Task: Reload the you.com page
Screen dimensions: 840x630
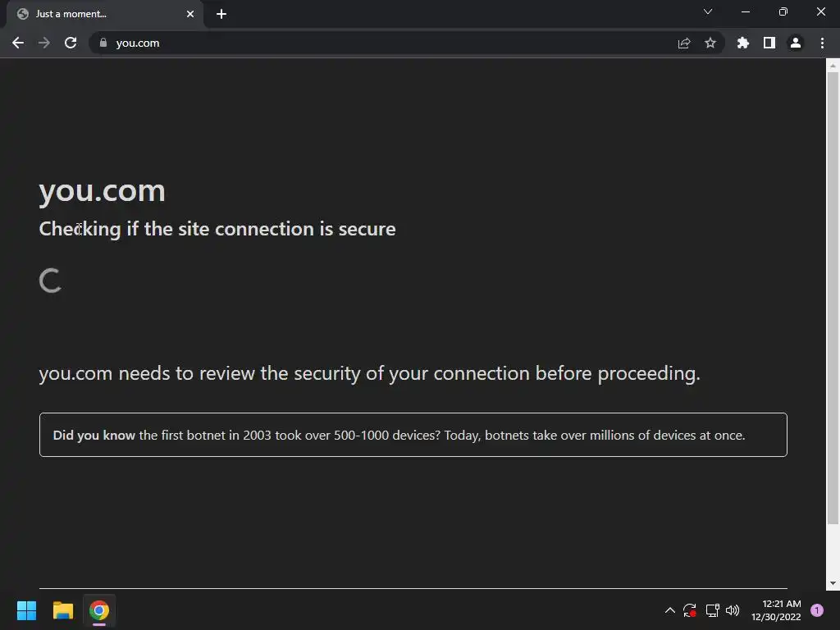Action: tap(71, 43)
